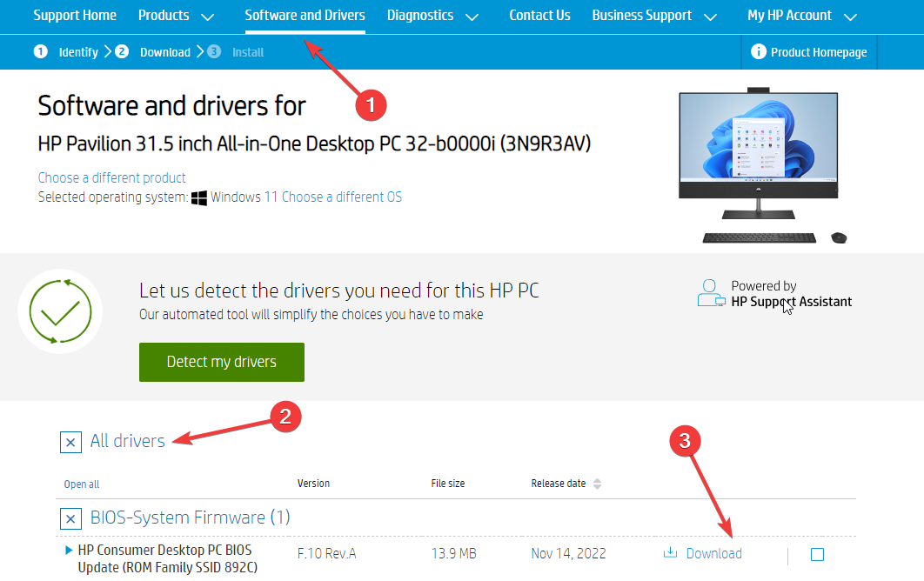Click the Windows logo icon
This screenshot has width=924, height=581.
pos(199,198)
